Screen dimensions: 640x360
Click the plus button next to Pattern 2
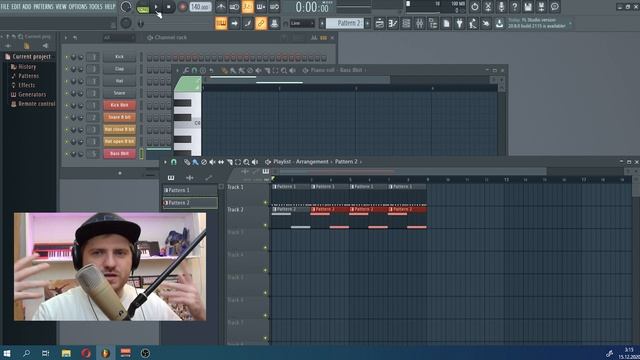coord(368,23)
